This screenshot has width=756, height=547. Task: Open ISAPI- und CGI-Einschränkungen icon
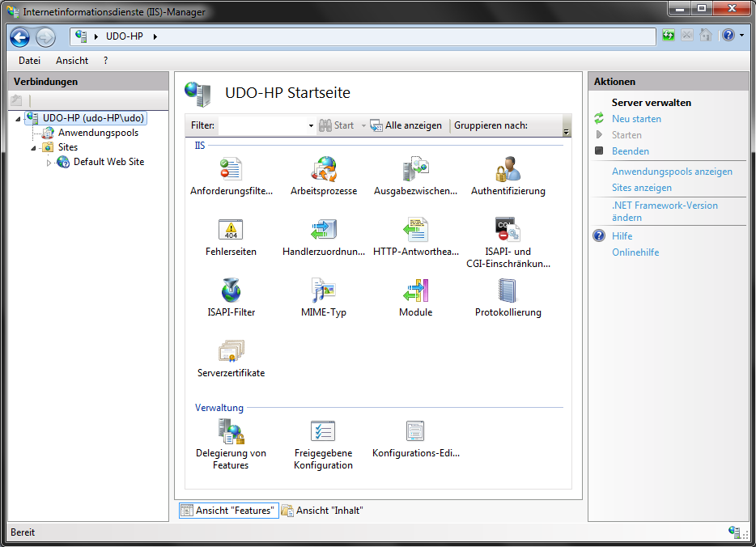tap(508, 230)
